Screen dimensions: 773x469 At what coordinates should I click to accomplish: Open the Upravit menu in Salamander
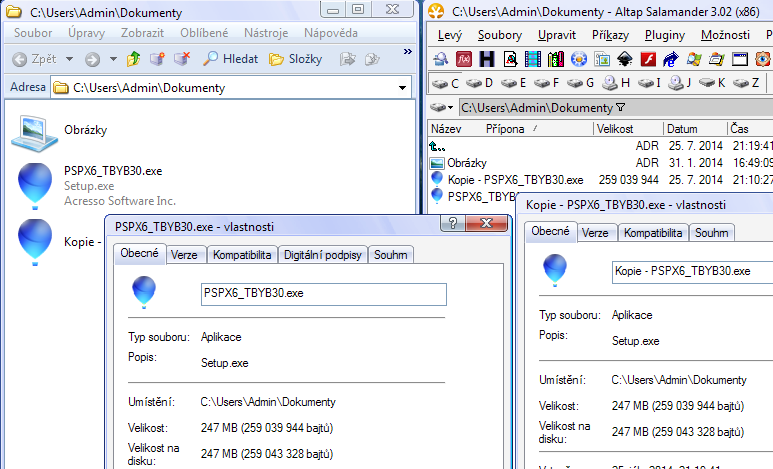(x=557, y=35)
